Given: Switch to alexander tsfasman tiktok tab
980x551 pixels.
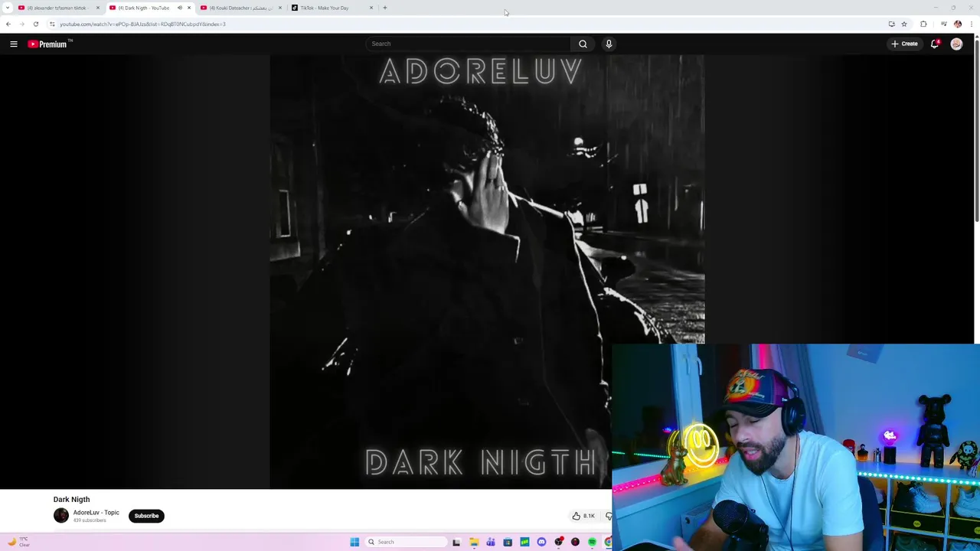Looking at the screenshot, I should 57,8.
